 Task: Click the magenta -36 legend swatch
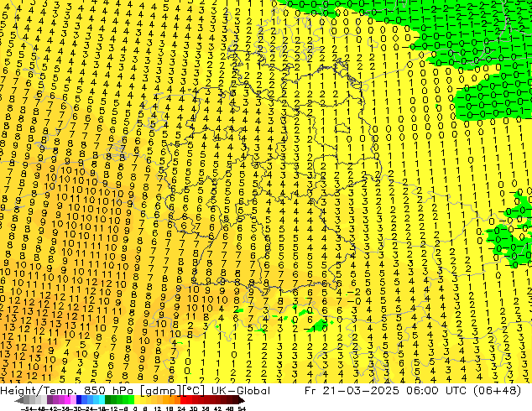coord(67,399)
